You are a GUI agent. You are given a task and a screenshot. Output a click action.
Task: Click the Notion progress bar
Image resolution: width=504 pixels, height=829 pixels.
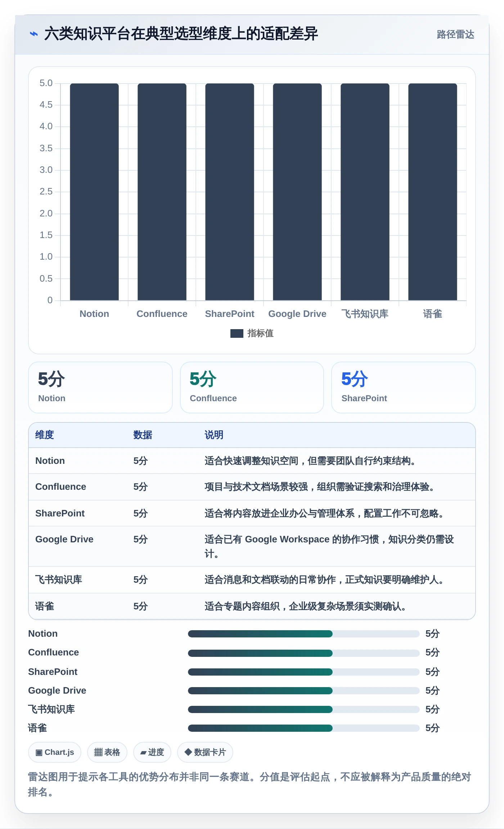pyautogui.click(x=304, y=634)
